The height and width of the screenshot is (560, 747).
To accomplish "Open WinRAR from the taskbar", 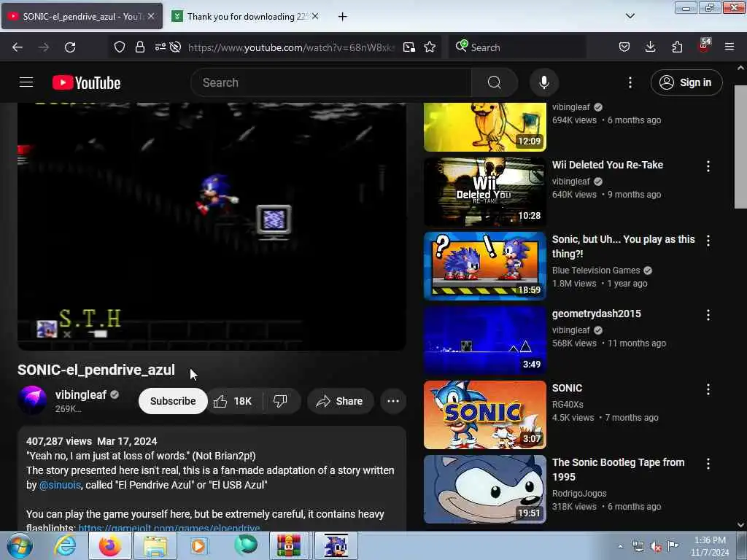I will (289, 545).
